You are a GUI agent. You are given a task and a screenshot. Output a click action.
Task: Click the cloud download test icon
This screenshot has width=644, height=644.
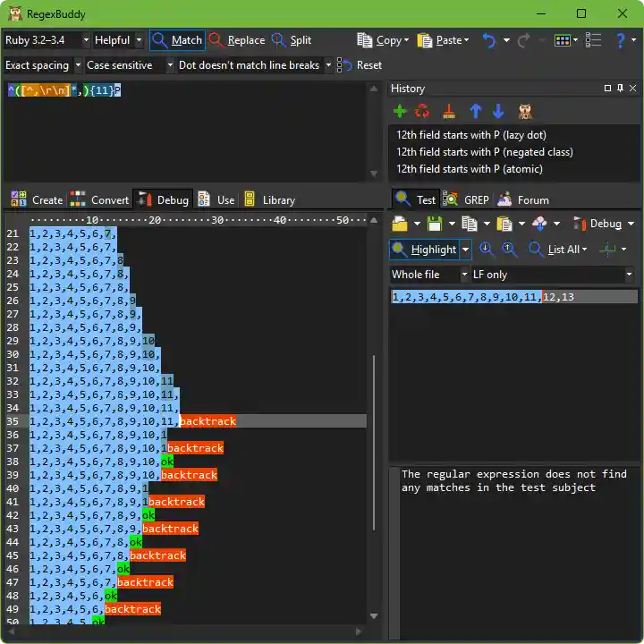click(539, 224)
